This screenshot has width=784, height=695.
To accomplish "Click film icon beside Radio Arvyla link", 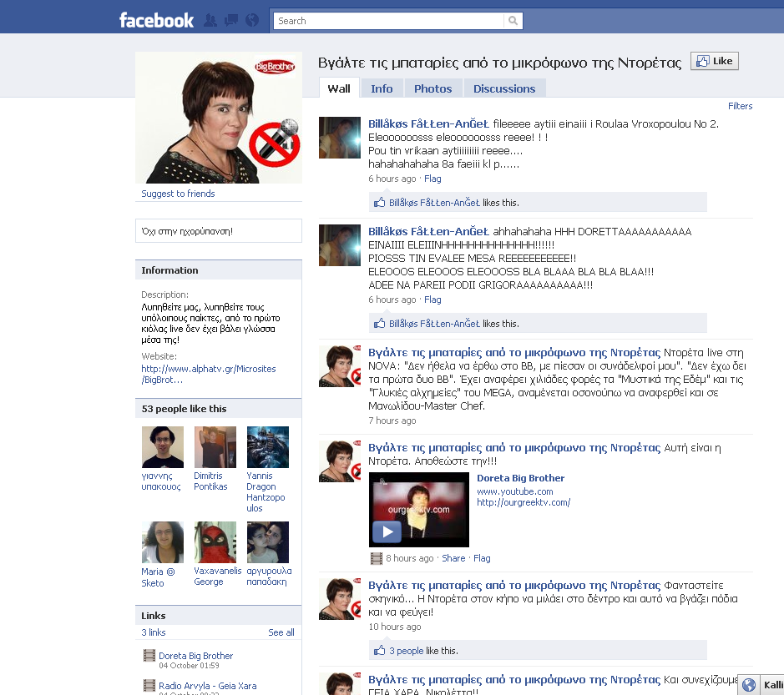I will click(149, 686).
